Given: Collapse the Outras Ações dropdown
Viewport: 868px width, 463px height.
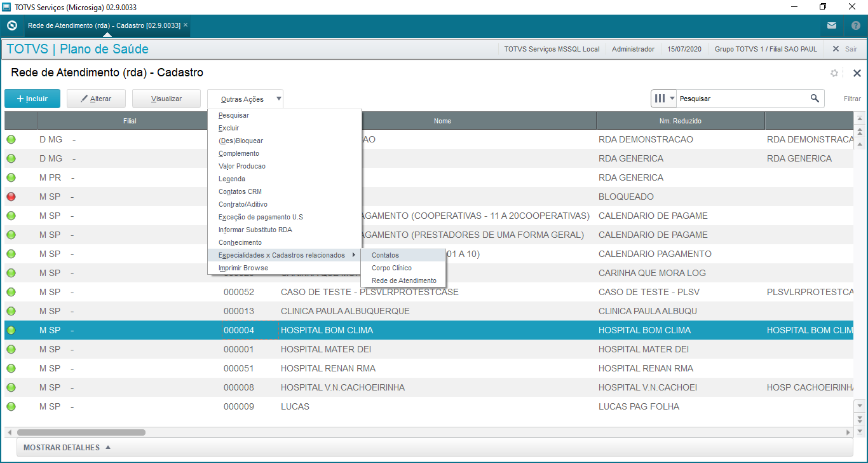Looking at the screenshot, I should click(x=245, y=99).
